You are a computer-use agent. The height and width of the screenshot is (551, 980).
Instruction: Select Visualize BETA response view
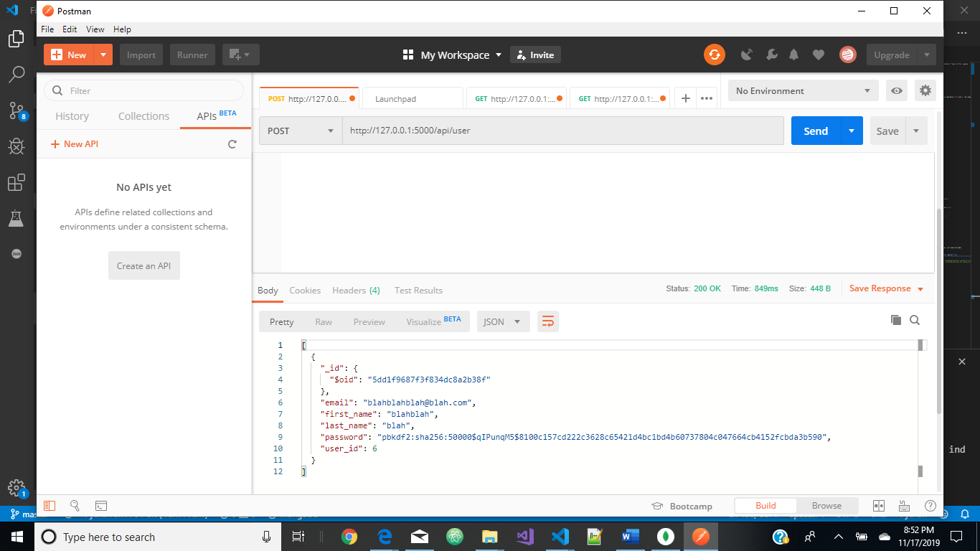click(433, 321)
